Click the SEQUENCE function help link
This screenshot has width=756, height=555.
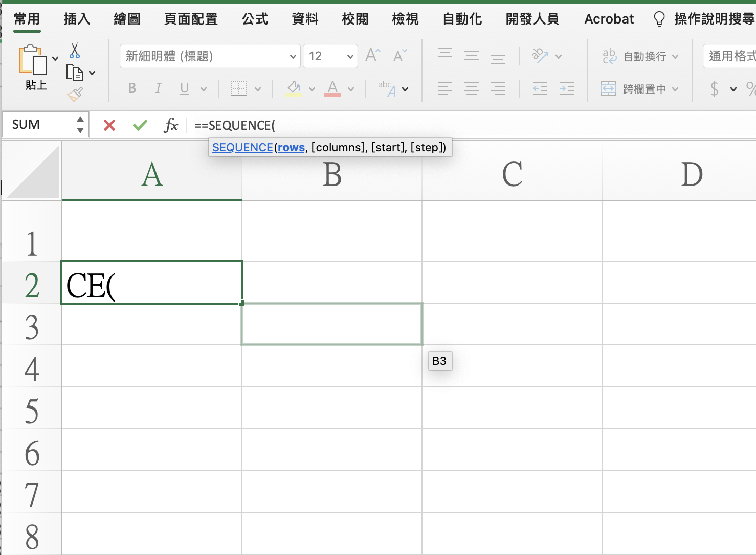[242, 147]
